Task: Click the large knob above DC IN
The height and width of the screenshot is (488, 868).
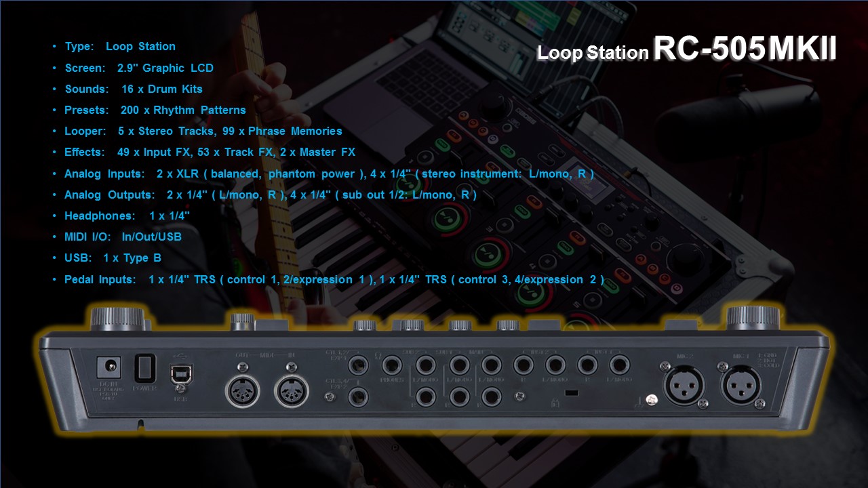Action: [x=118, y=319]
